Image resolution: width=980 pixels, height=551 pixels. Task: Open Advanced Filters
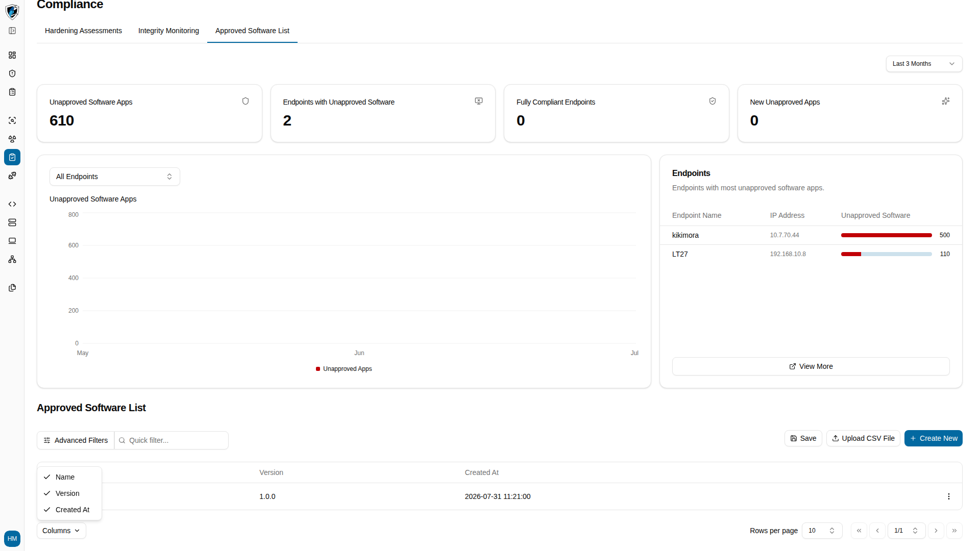pyautogui.click(x=76, y=440)
